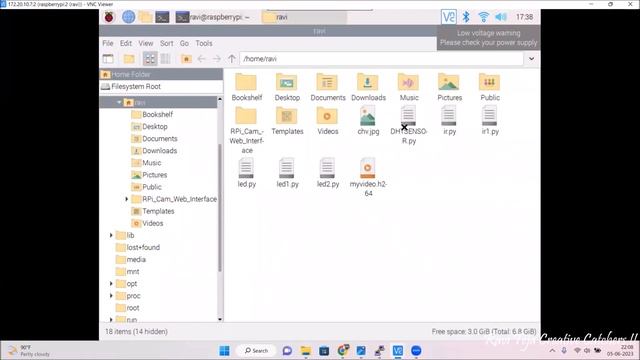
Task: Open the View menu
Action: (146, 43)
